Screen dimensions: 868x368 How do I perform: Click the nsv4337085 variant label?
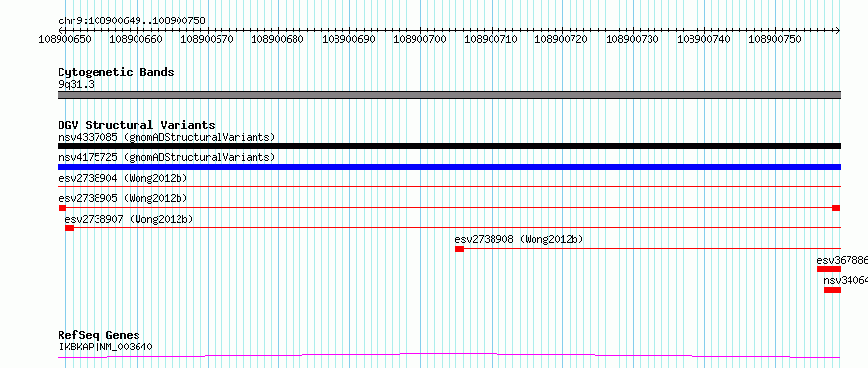[x=167, y=137]
